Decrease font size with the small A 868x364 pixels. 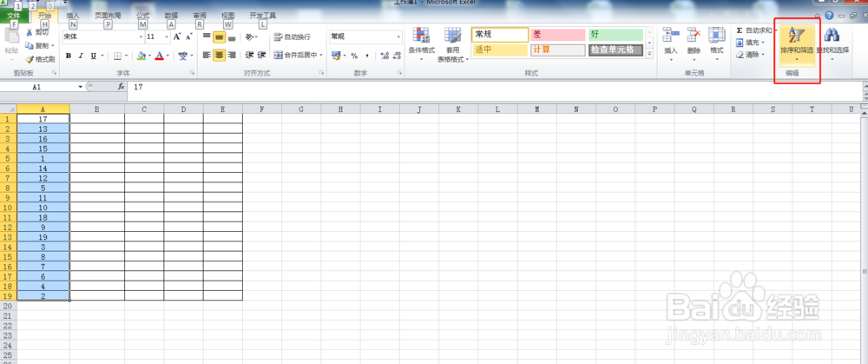[x=188, y=37]
